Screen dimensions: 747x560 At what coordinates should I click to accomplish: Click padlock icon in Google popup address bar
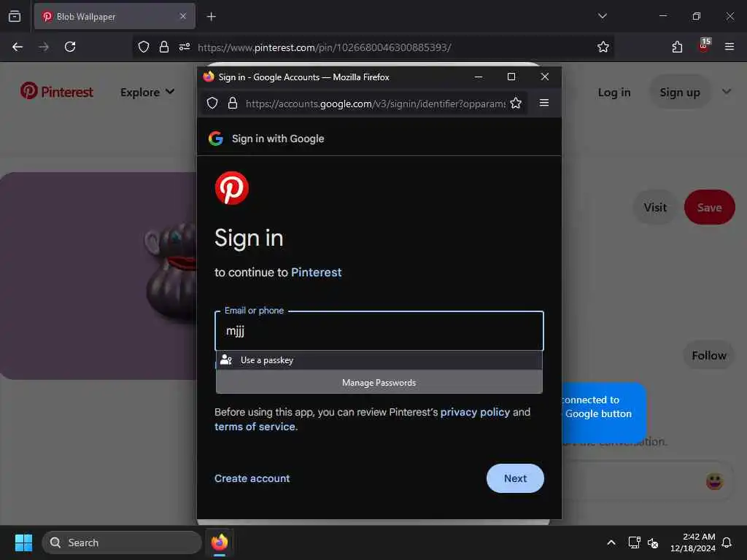(233, 104)
